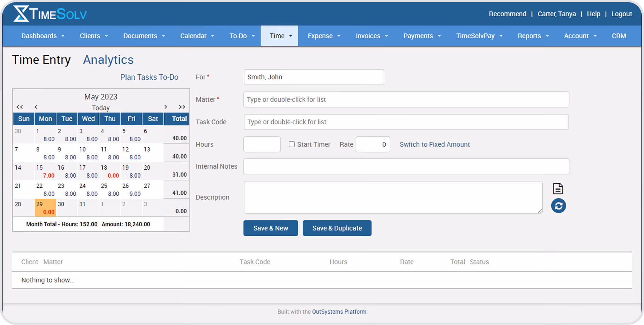
Task: Click the For field with Smith, John
Action: point(314,77)
